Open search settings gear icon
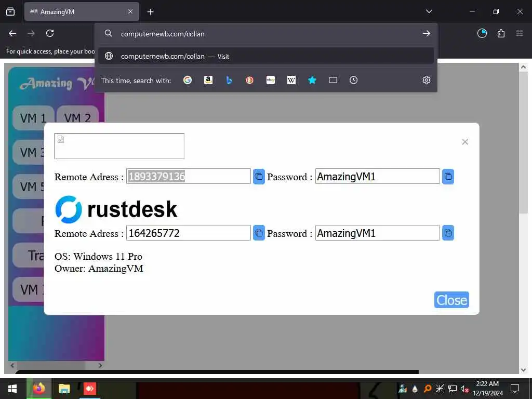 tap(427, 80)
